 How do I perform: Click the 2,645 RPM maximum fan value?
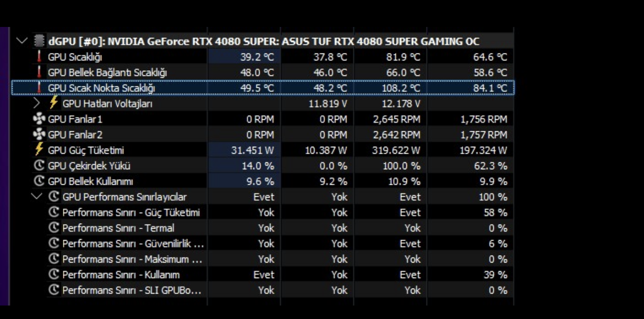(397, 119)
